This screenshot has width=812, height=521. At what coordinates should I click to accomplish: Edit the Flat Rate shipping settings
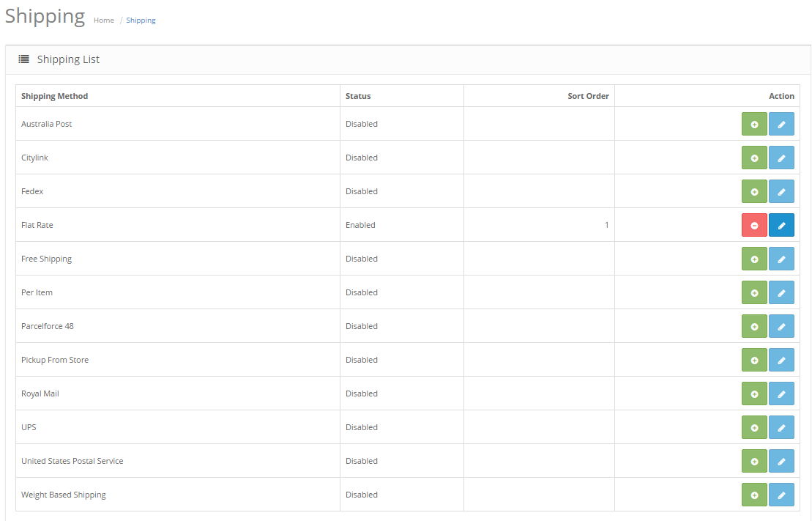point(781,225)
